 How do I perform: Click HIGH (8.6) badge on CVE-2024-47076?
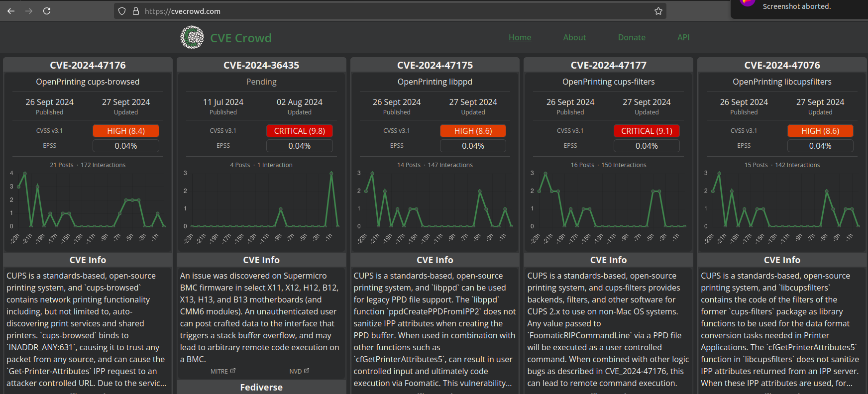coord(820,131)
